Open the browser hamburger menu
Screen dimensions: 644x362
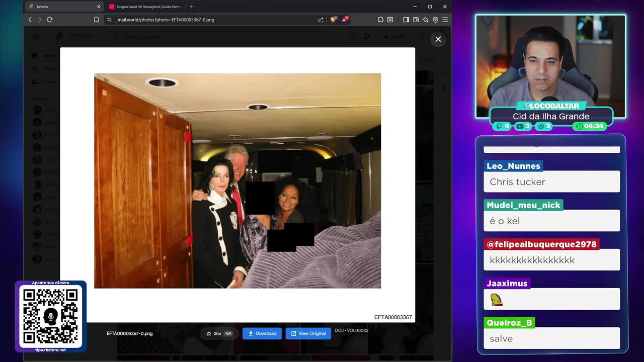pyautogui.click(x=445, y=20)
